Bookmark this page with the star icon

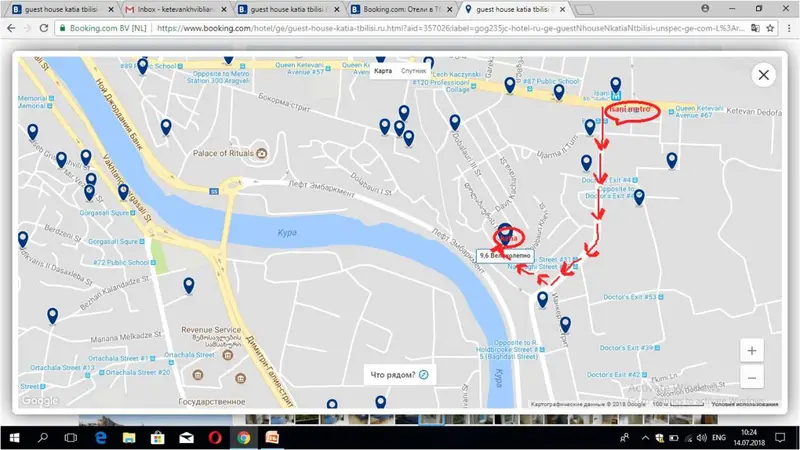coord(770,28)
